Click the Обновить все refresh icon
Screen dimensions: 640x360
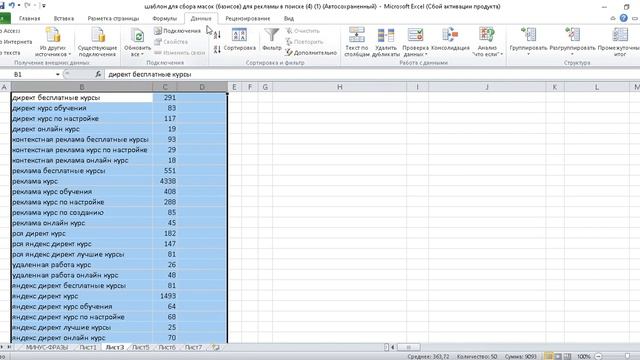point(138,36)
